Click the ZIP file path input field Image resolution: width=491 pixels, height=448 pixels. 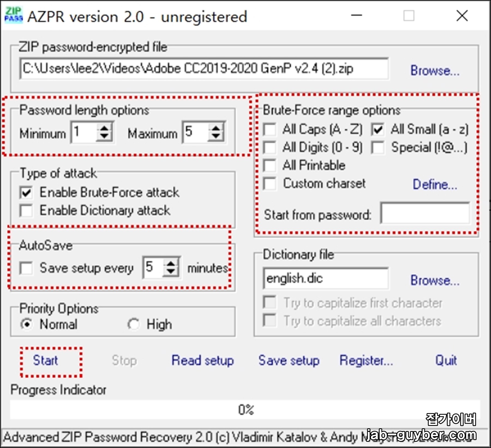pos(204,69)
